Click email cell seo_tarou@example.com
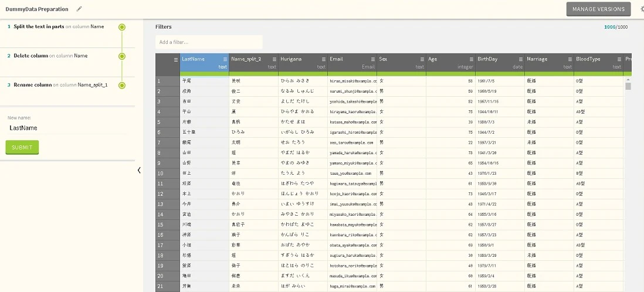This screenshot has width=644, height=292. point(352,143)
